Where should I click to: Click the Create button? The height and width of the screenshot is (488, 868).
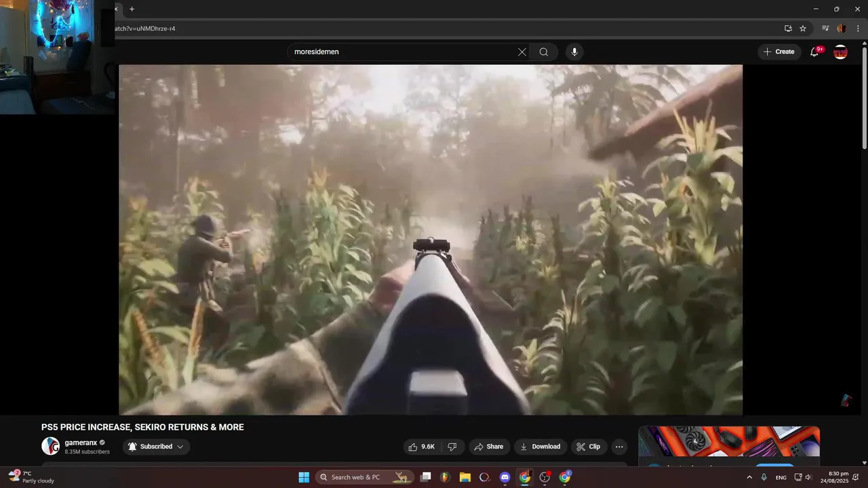(779, 52)
